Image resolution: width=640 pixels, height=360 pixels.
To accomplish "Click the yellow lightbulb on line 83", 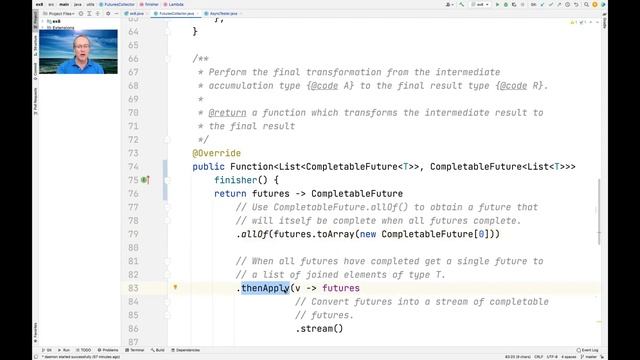I will point(175,287).
